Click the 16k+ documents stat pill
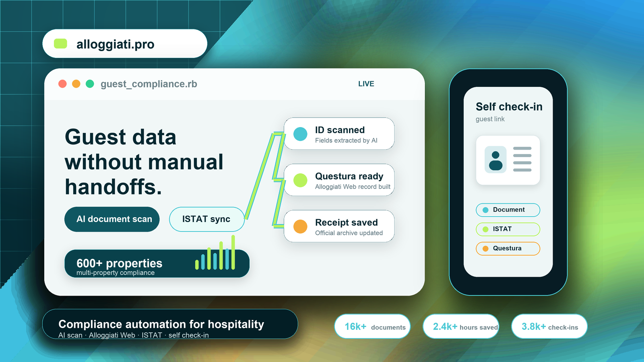644x362 pixels. point(372,326)
